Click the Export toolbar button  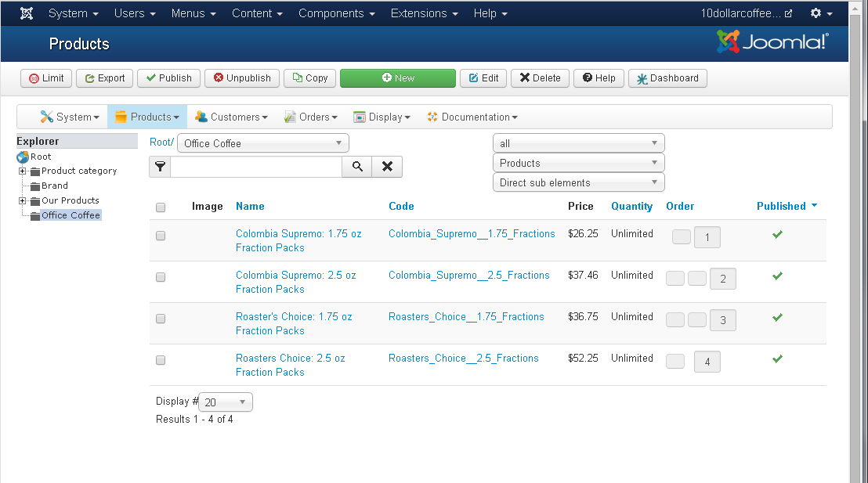click(105, 78)
